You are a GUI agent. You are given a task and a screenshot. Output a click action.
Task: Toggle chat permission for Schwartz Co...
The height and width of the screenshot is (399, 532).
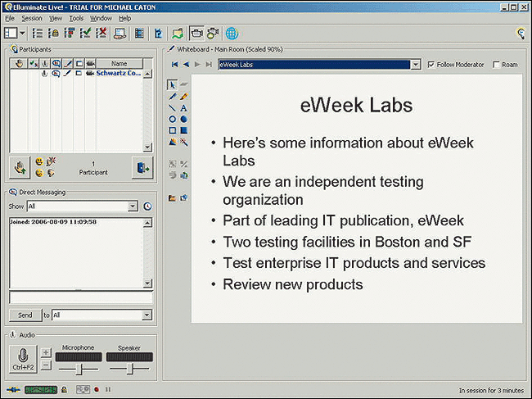point(56,74)
